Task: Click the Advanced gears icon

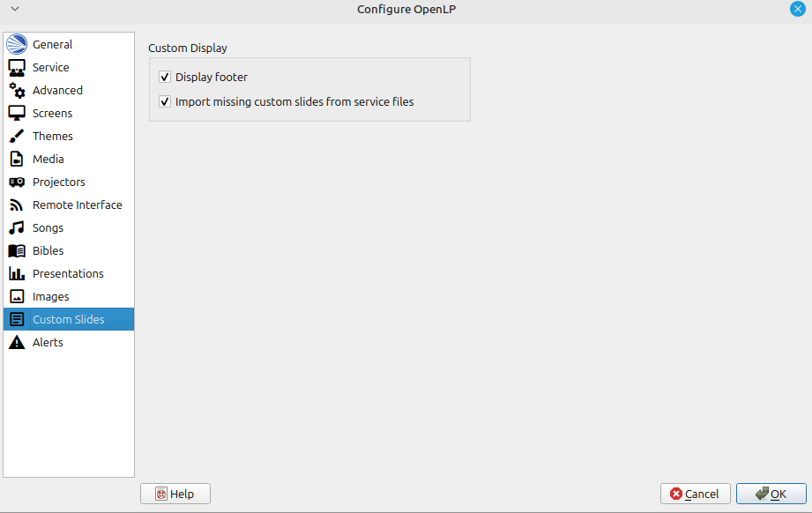Action: point(17,91)
